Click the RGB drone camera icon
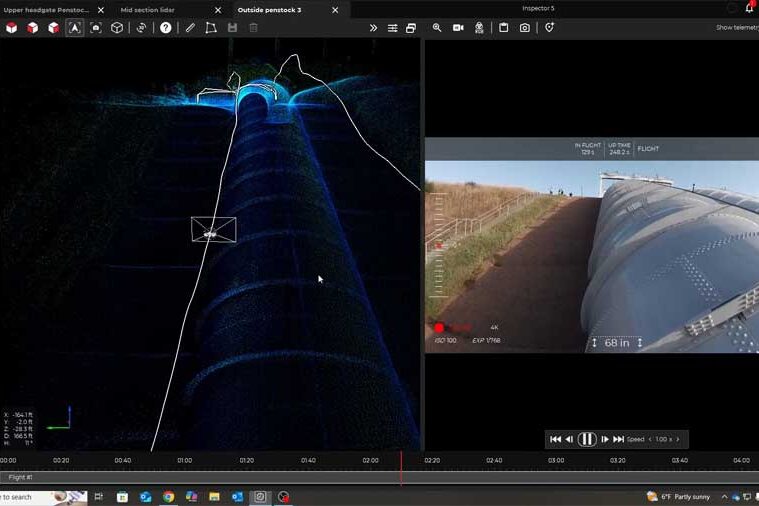This screenshot has height=506, width=759. point(479,28)
